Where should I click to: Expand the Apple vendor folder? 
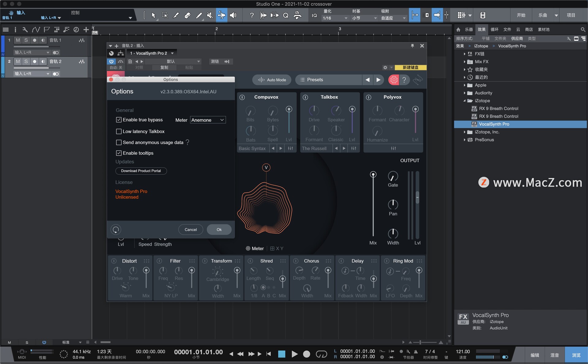coord(464,85)
